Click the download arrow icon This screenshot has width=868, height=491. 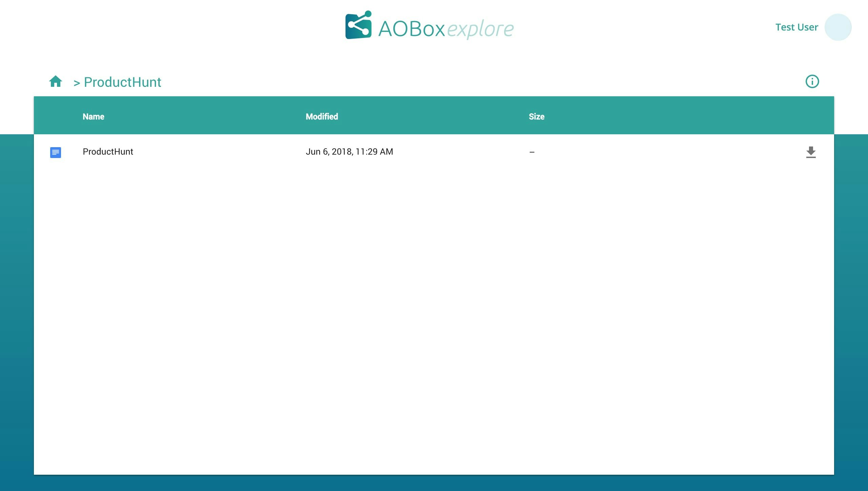(x=811, y=152)
